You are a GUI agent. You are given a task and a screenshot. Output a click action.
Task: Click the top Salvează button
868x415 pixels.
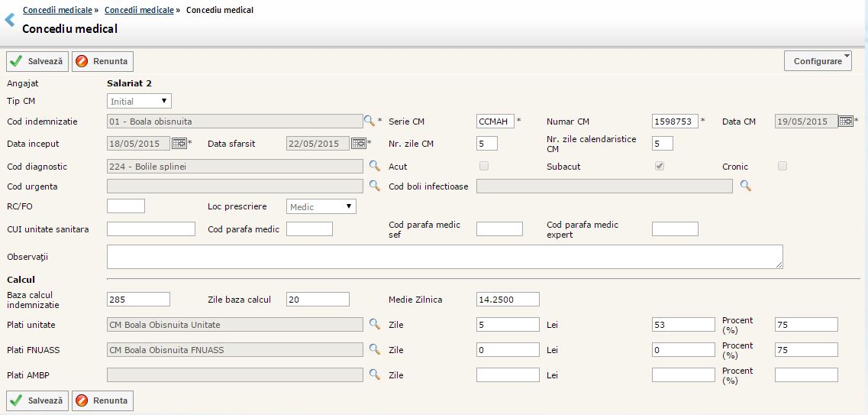coord(37,61)
